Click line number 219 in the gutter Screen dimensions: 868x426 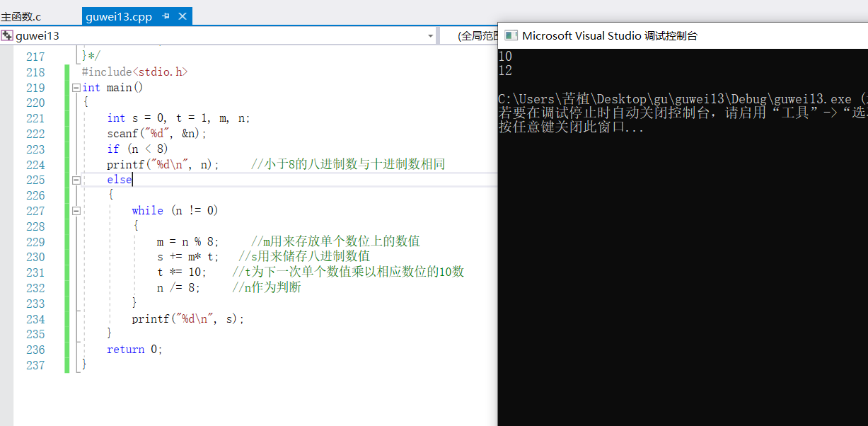[x=35, y=88]
